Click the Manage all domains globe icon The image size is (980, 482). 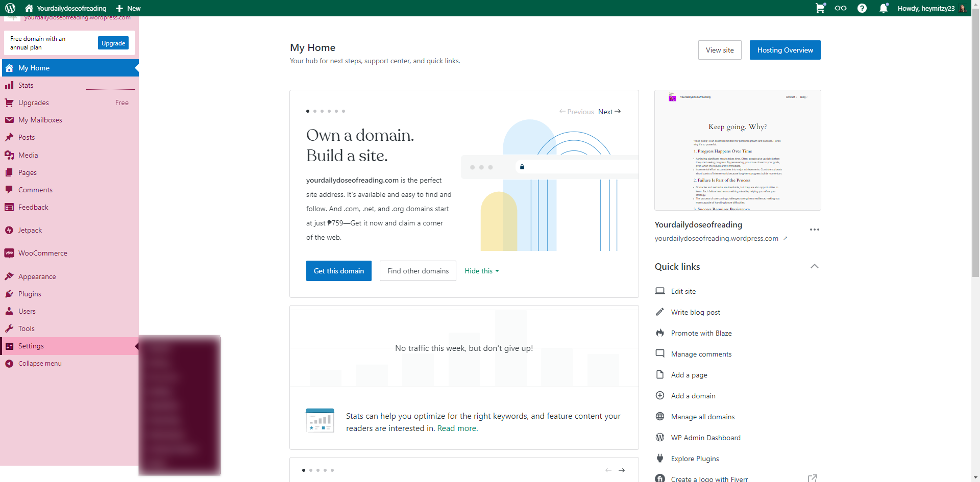(x=660, y=417)
